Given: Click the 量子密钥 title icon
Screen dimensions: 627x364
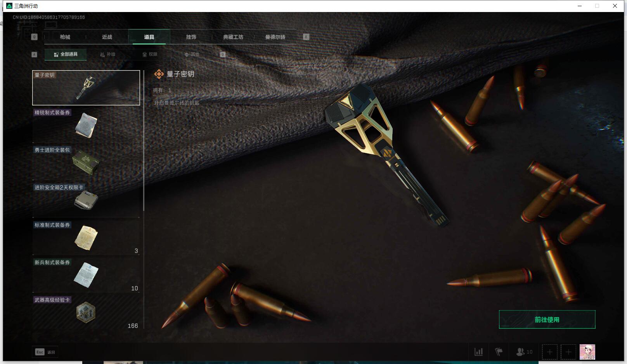Looking at the screenshot, I should click(x=159, y=74).
